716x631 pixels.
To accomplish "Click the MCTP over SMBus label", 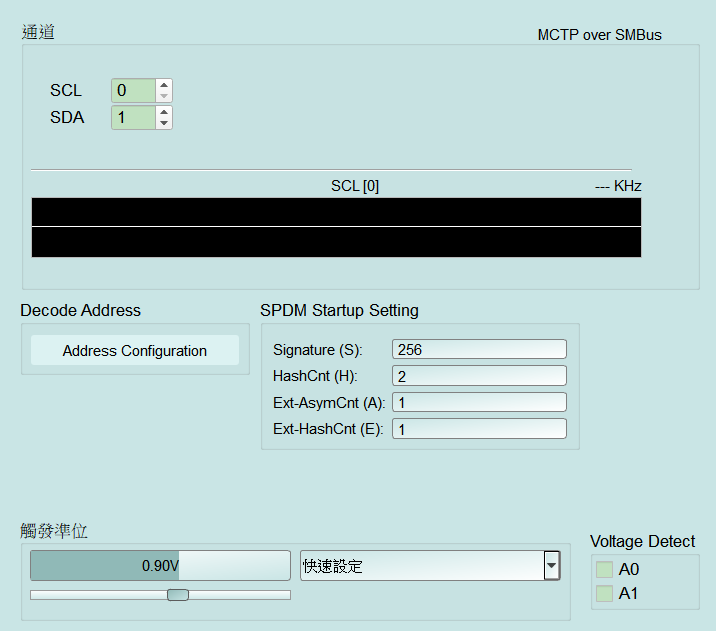I will click(600, 35).
